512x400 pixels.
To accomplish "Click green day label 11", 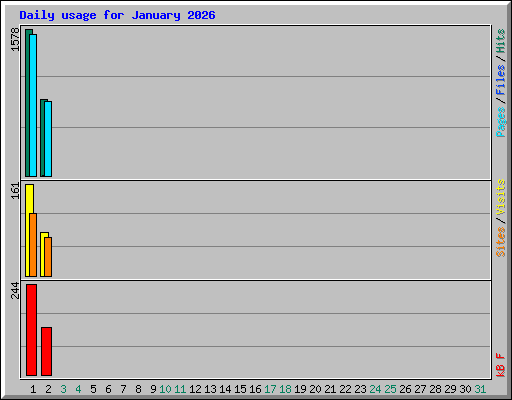I will point(180,389).
